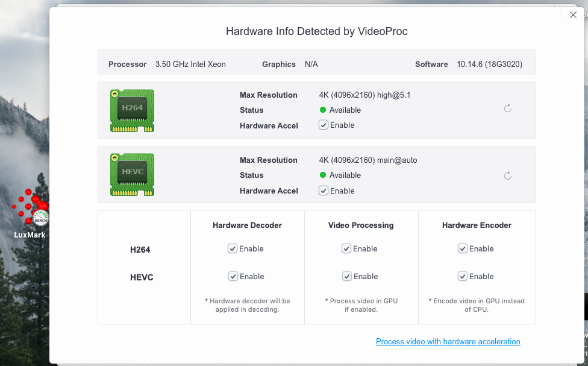
Task: Click the H264 chip icon
Action: click(x=132, y=111)
